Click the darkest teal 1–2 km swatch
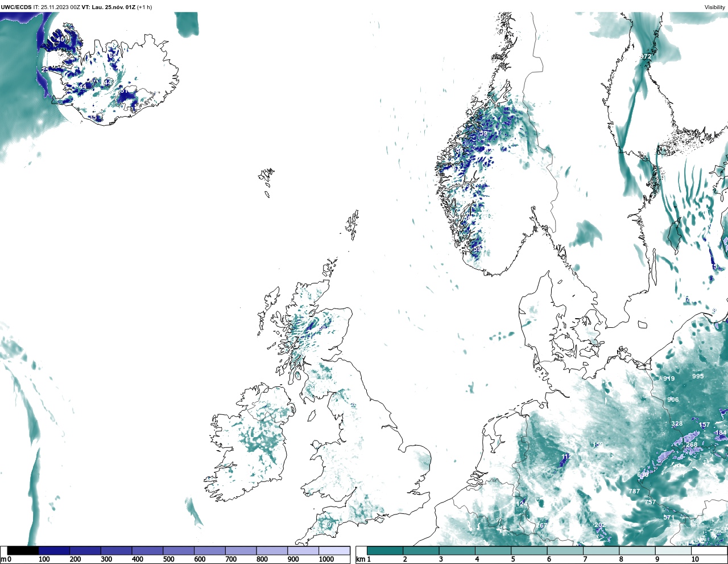The width and height of the screenshot is (728, 564). click(x=385, y=551)
